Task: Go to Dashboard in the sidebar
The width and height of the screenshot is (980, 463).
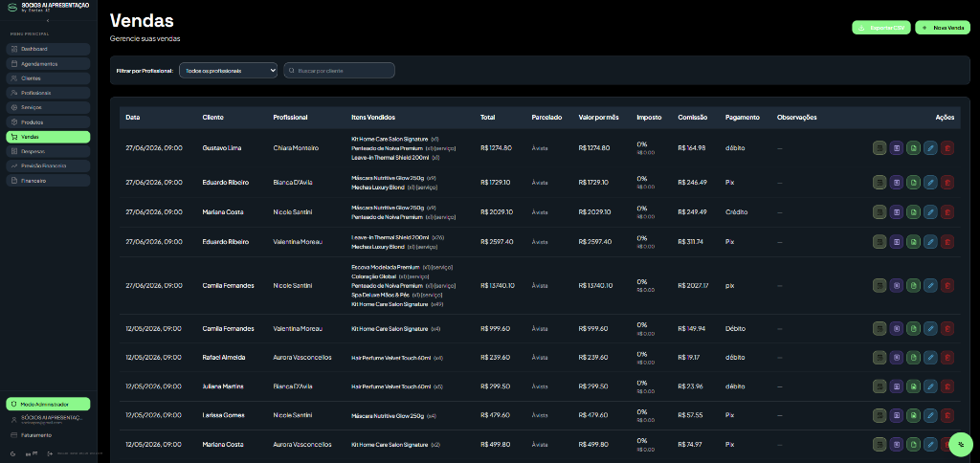Action: pyautogui.click(x=48, y=49)
